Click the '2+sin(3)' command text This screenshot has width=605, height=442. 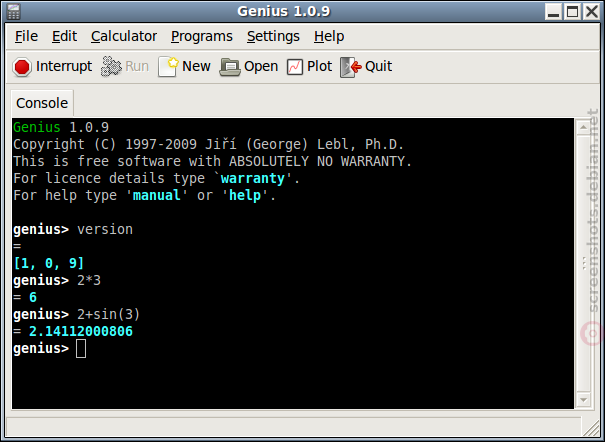(x=108, y=314)
